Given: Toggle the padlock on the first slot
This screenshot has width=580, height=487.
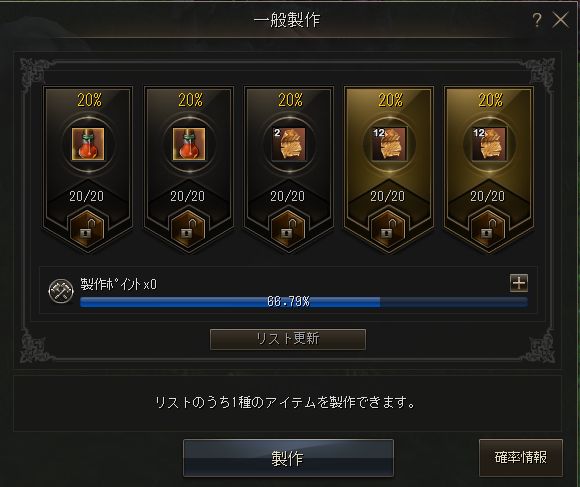Looking at the screenshot, I should [x=87, y=229].
